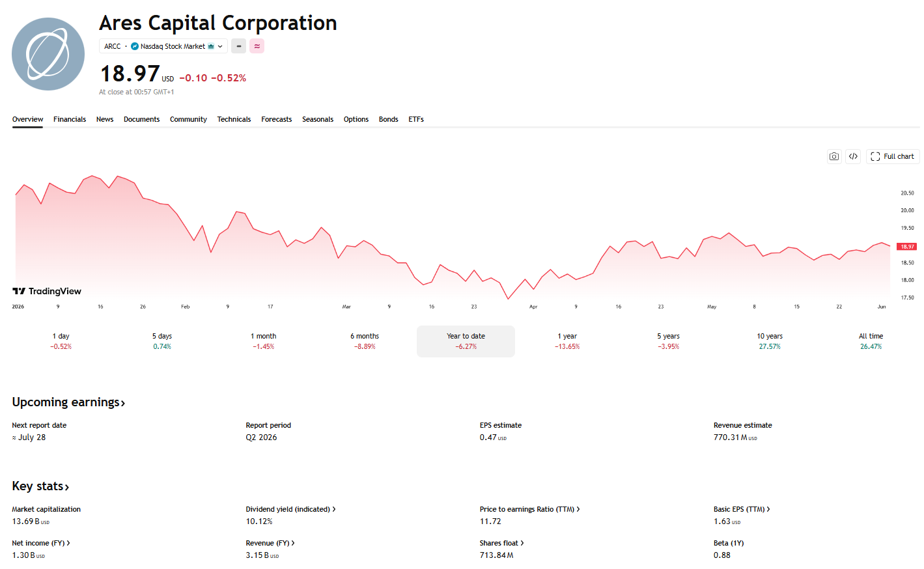924x569 pixels.
Task: Open the embed code icon
Action: tap(853, 156)
